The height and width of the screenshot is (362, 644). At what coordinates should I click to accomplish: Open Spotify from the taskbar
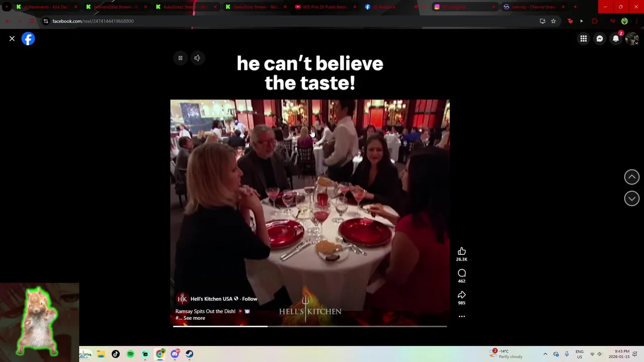pos(130,354)
